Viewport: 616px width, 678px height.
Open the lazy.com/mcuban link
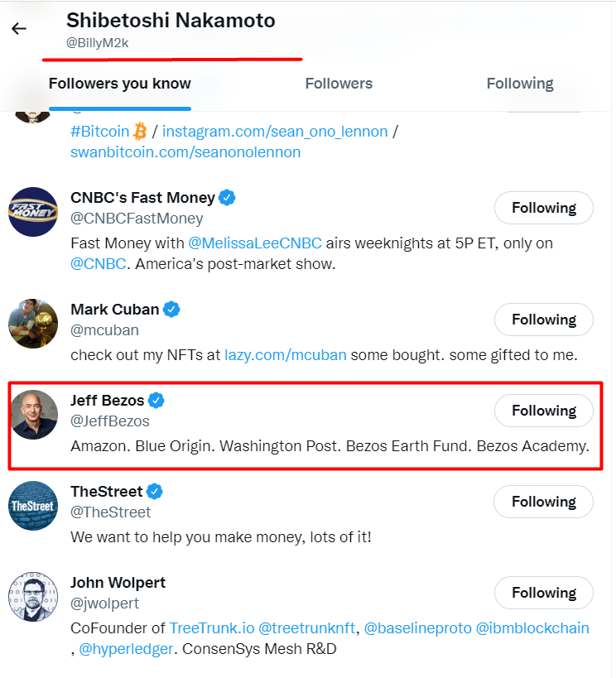point(286,355)
